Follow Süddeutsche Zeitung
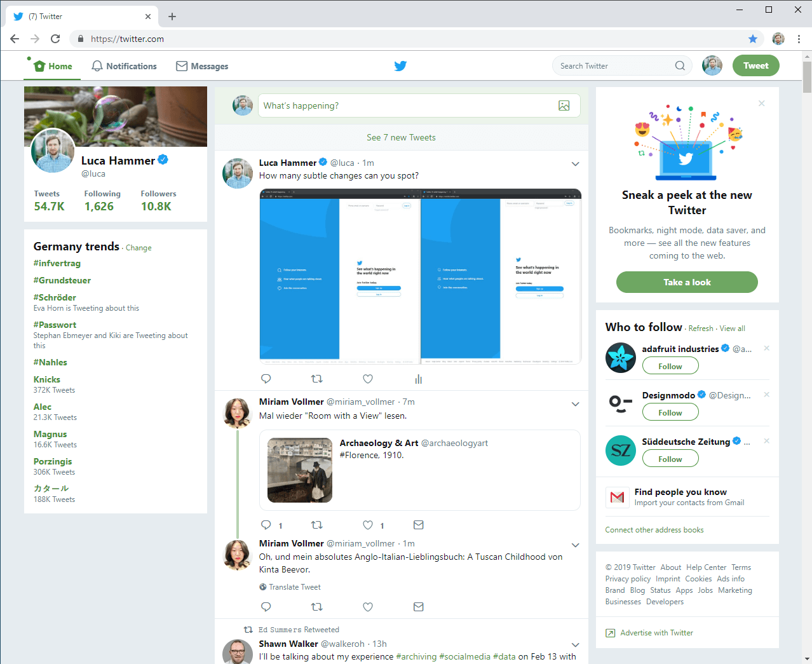This screenshot has height=664, width=812. click(670, 459)
